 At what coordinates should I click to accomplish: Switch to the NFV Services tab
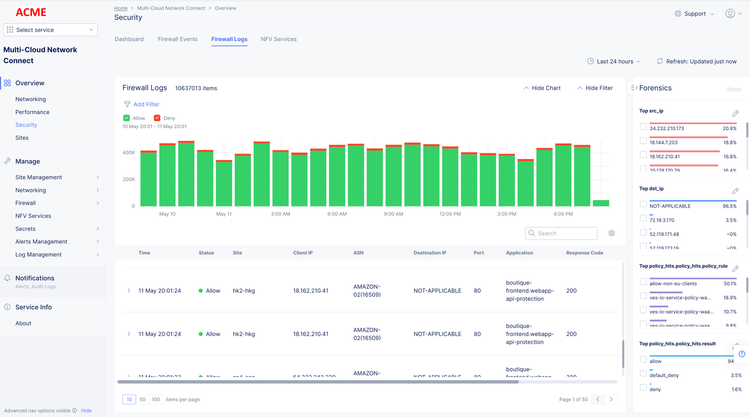(x=278, y=39)
